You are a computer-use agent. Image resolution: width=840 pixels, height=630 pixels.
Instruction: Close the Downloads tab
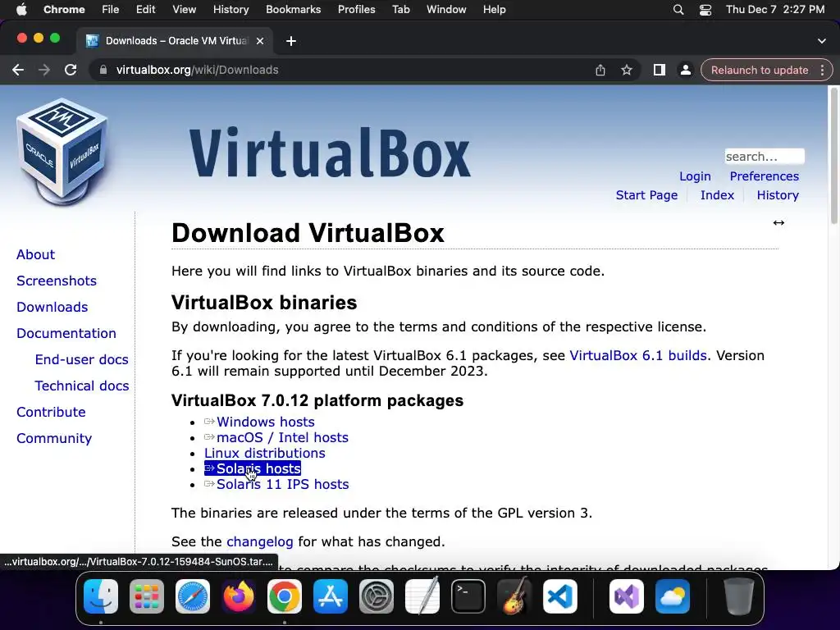point(260,41)
